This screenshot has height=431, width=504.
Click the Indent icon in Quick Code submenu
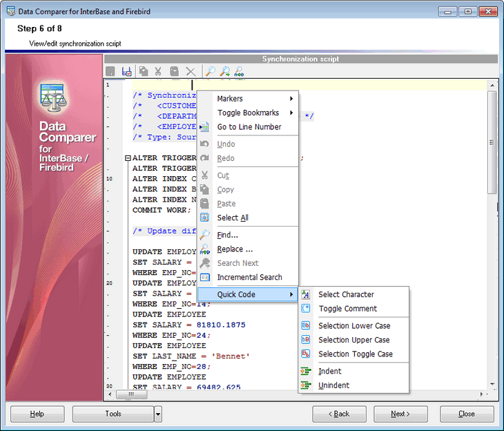[x=306, y=371]
